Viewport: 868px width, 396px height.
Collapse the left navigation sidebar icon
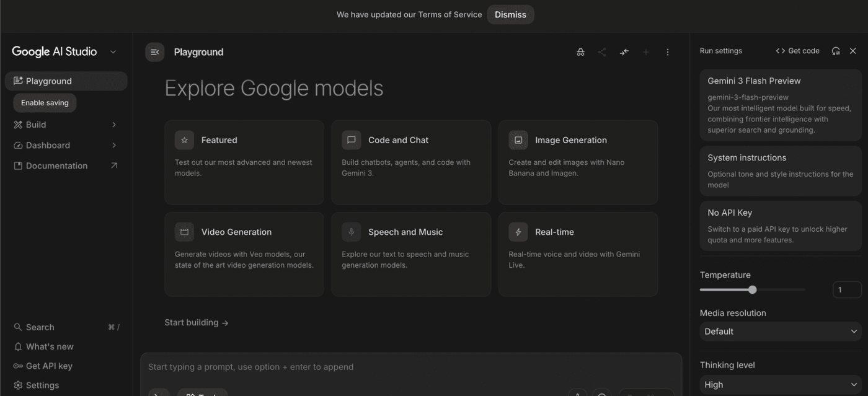coord(154,52)
